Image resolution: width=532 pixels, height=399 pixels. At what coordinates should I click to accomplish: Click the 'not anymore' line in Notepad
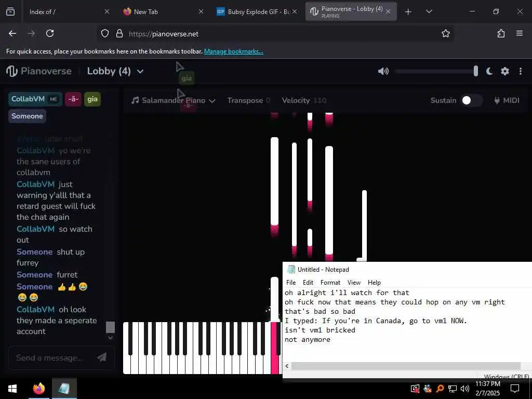(308, 339)
